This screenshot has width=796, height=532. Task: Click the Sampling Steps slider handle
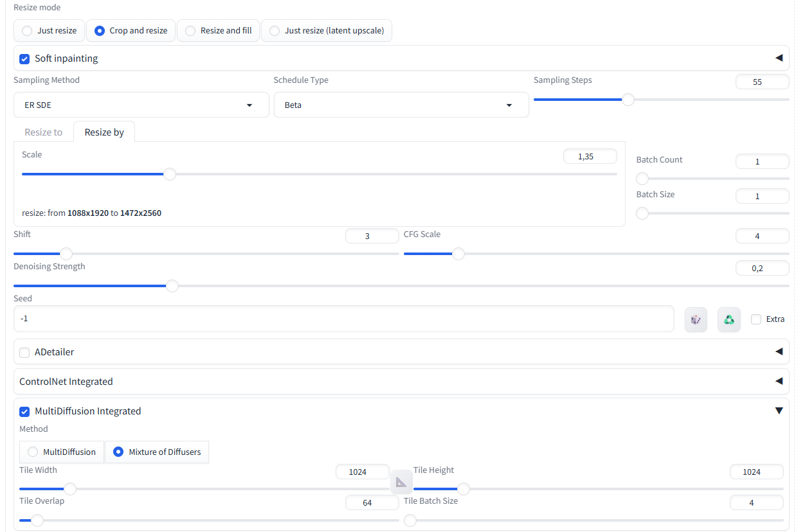point(628,100)
